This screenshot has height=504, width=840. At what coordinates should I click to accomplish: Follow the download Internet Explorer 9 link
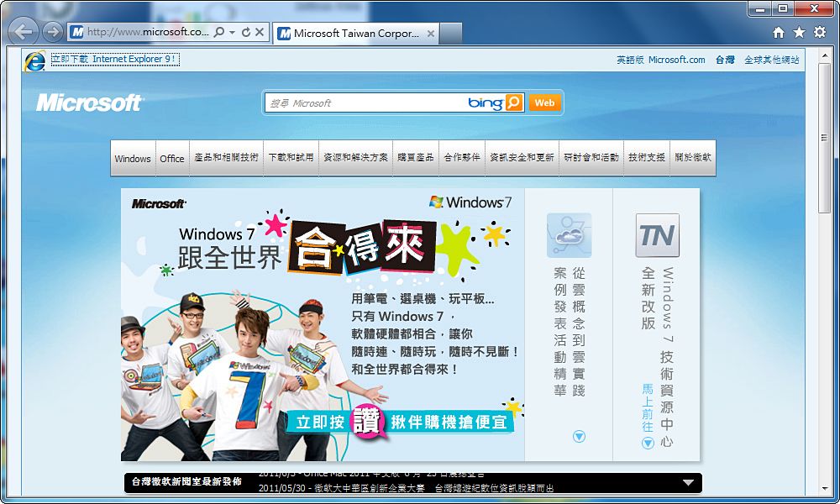coord(115,59)
